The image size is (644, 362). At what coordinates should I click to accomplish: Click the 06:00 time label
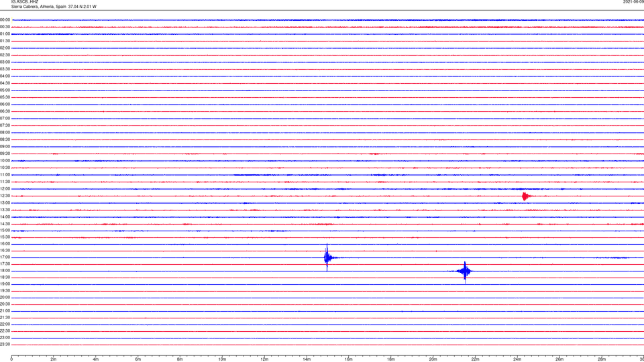(5, 105)
